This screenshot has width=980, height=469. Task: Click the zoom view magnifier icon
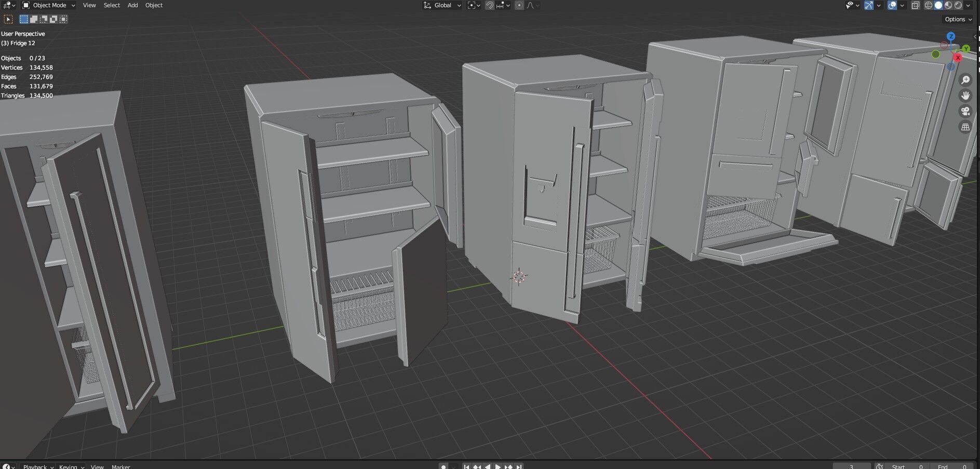[x=965, y=80]
